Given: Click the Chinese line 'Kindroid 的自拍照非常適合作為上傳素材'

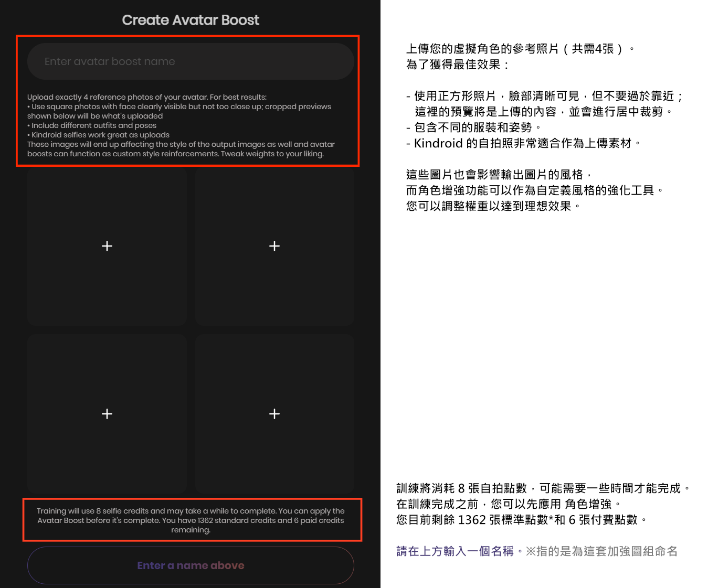Looking at the screenshot, I should [x=523, y=143].
